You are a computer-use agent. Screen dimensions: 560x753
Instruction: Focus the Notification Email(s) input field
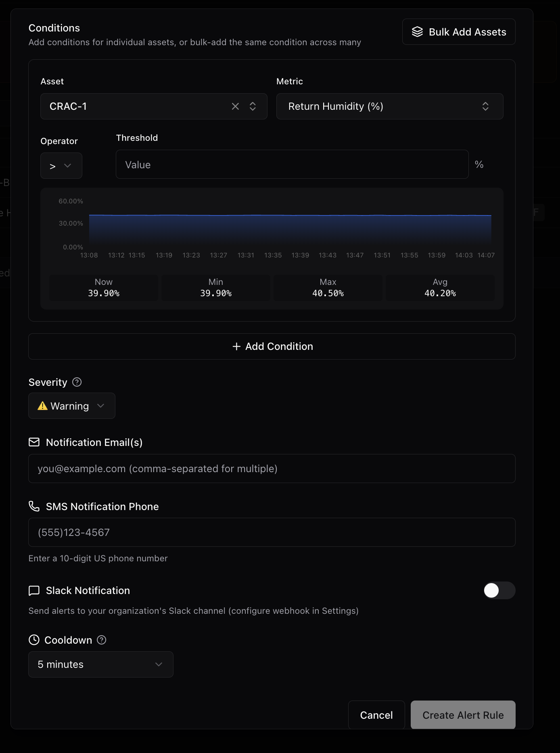pos(272,469)
